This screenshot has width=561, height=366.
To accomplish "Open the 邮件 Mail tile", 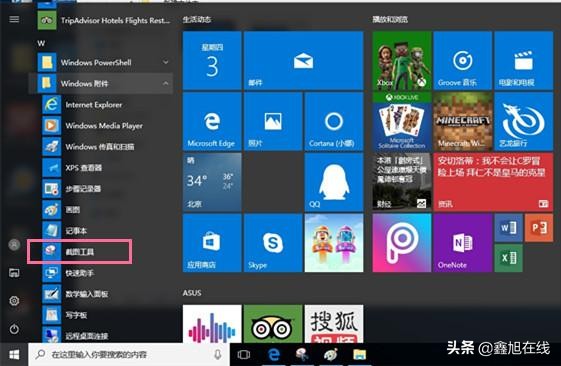I will coord(303,60).
